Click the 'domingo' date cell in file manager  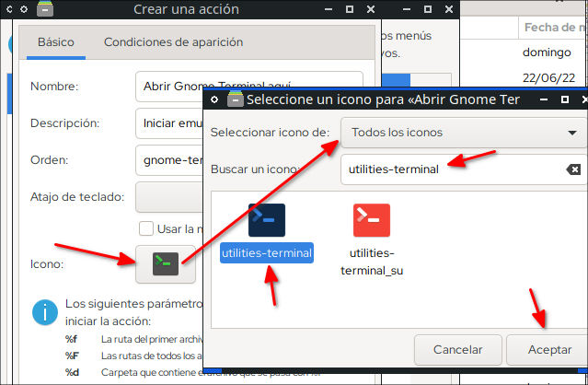coord(547,52)
